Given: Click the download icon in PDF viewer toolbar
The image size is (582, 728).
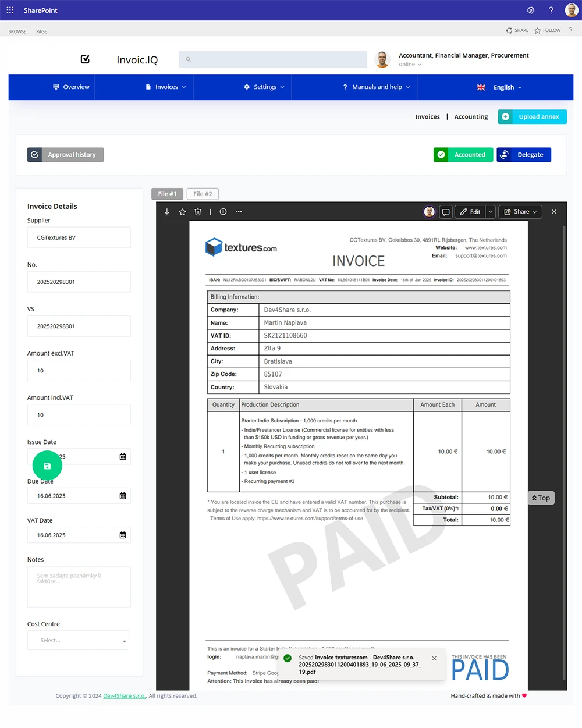Looking at the screenshot, I should [x=167, y=212].
